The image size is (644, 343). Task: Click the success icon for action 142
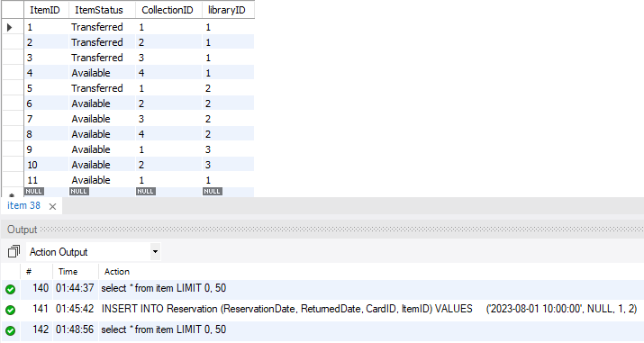pos(10,330)
